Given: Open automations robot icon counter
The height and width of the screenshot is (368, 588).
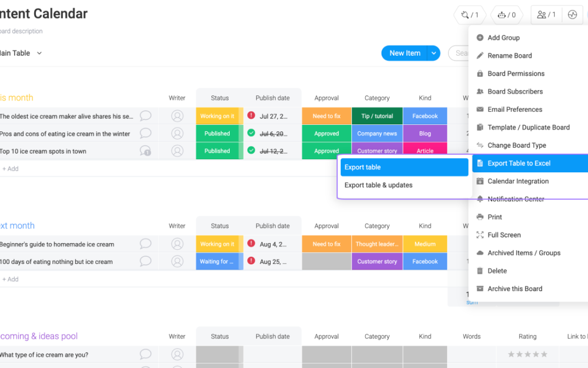Looking at the screenshot, I should point(506,15).
